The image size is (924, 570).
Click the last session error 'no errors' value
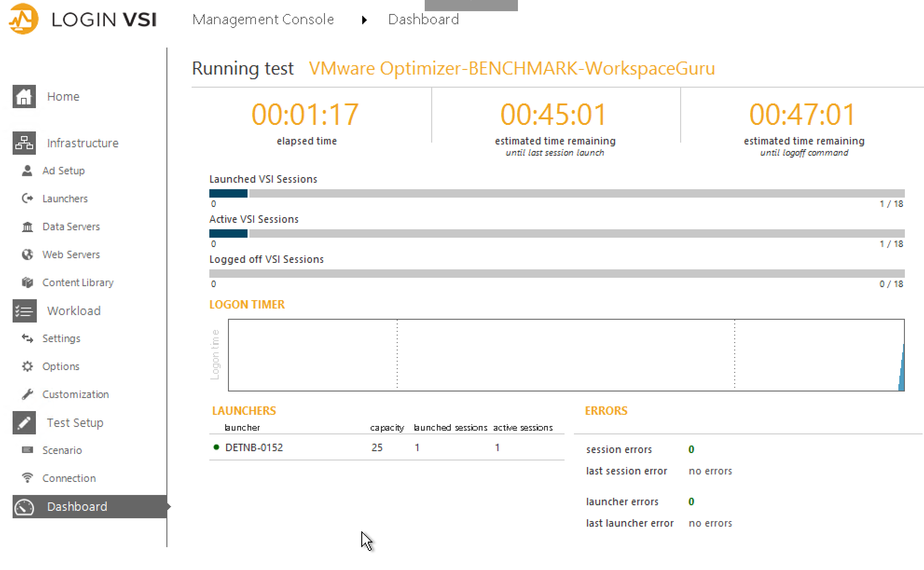click(x=710, y=471)
